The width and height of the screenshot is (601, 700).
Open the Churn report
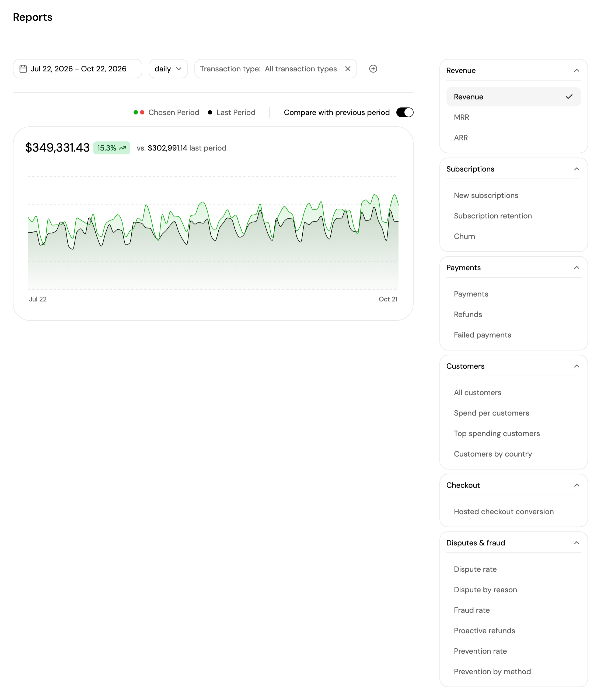point(513,236)
